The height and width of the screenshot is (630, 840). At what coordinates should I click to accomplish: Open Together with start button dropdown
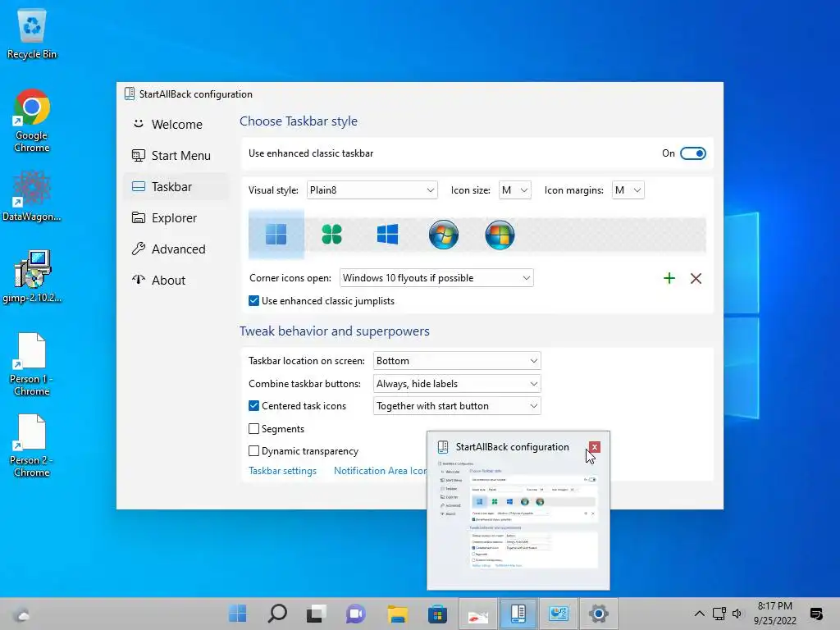pos(457,406)
